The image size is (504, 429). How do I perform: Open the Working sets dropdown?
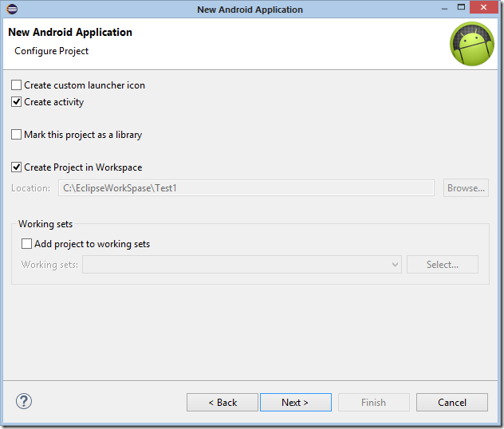[242, 265]
